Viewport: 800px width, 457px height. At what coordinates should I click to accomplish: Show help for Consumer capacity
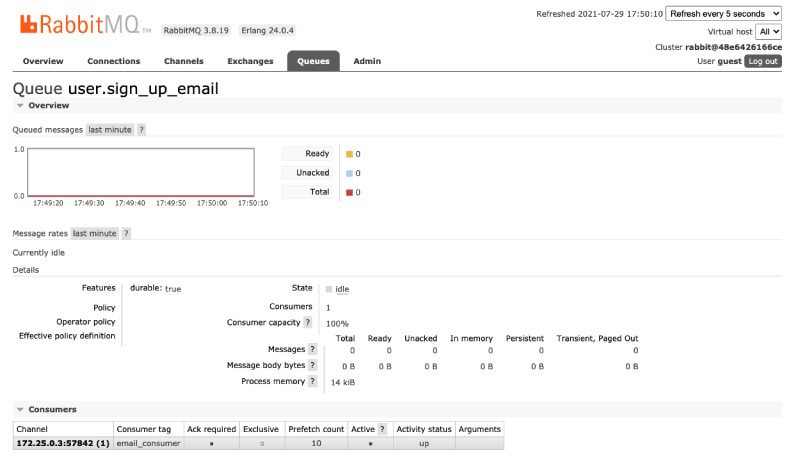(307, 322)
